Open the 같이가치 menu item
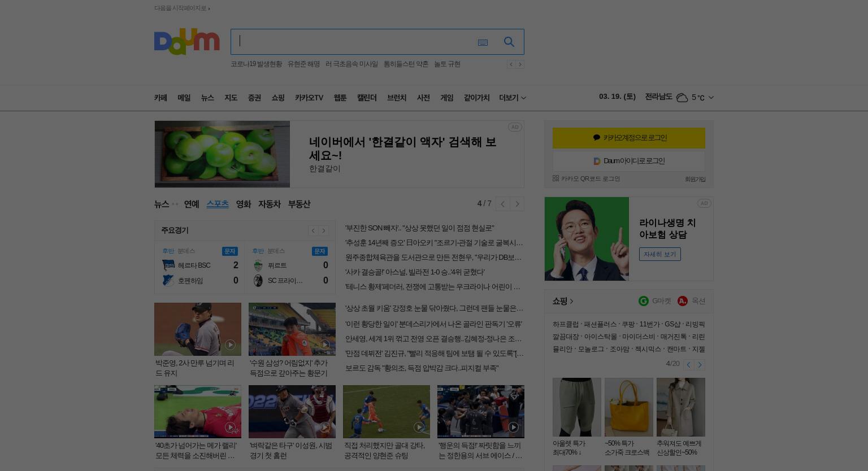The width and height of the screenshot is (868, 471). coord(476,98)
